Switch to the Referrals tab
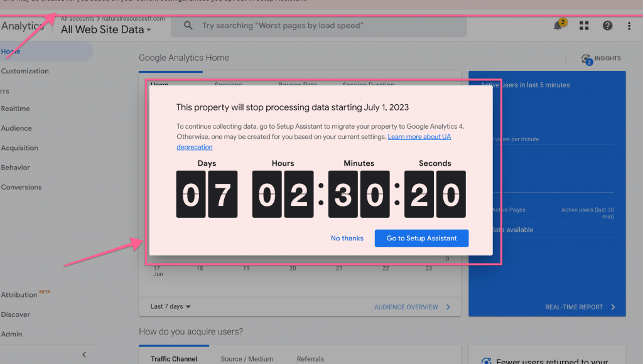The width and height of the screenshot is (643, 364). [310, 359]
